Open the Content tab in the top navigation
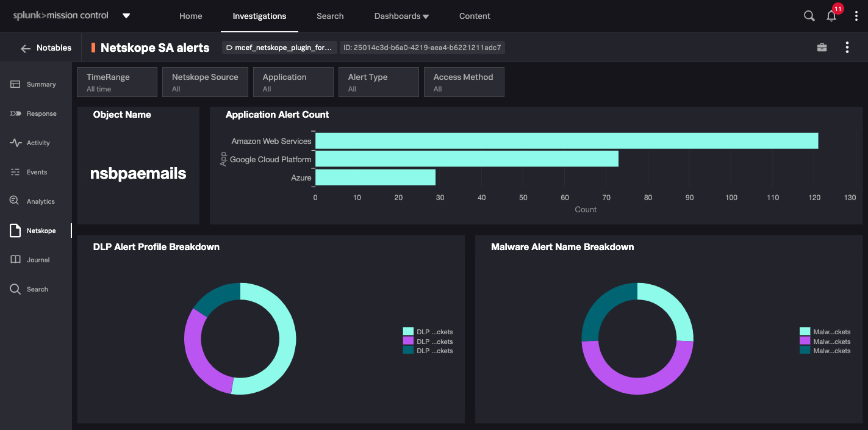 pyautogui.click(x=475, y=16)
